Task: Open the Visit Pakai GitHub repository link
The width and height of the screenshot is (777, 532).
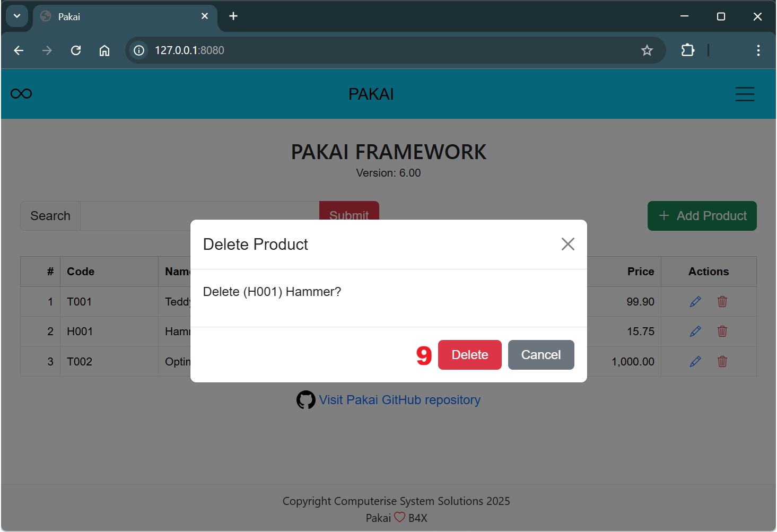Action: tap(400, 400)
